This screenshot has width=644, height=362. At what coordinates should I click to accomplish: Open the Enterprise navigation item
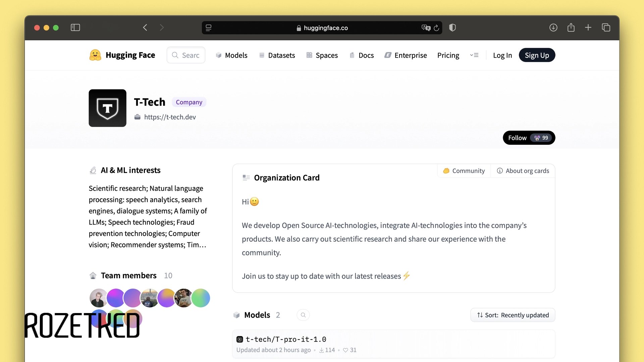point(406,55)
